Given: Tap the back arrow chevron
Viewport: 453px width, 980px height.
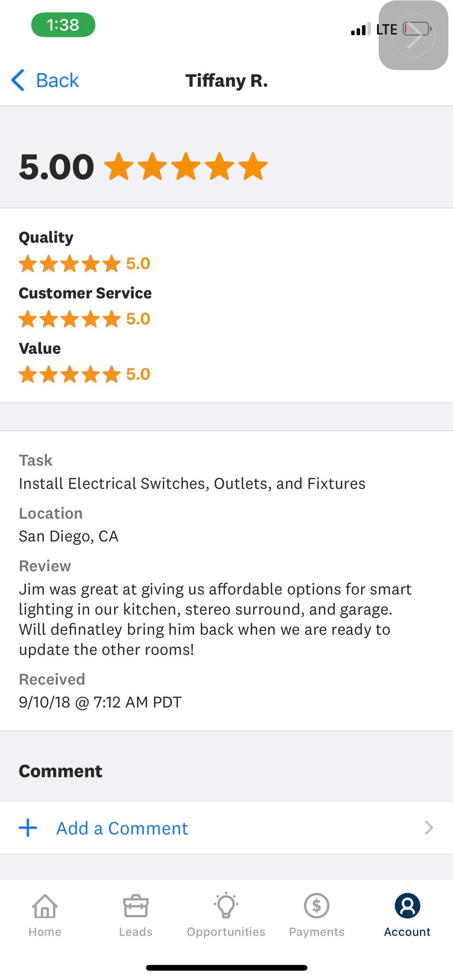Looking at the screenshot, I should click(18, 80).
